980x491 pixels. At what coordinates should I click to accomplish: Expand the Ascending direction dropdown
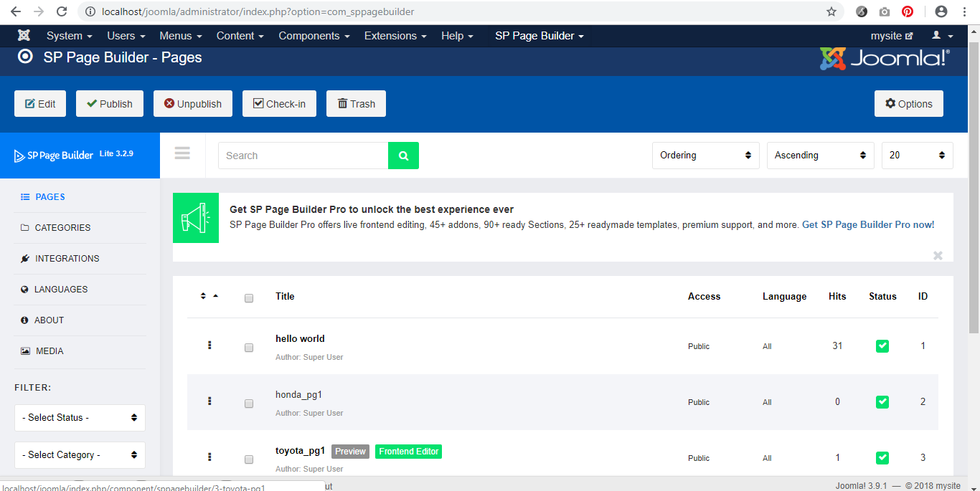820,156
